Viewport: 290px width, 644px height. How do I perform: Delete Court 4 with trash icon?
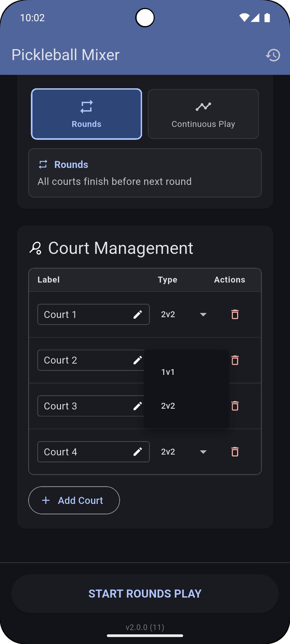pos(235,452)
